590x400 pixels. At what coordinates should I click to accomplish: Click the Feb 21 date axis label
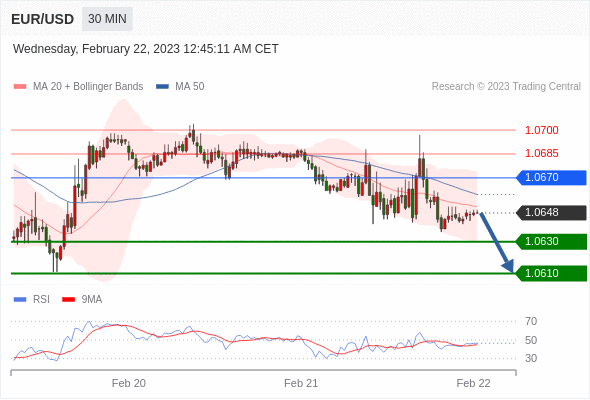[301, 383]
